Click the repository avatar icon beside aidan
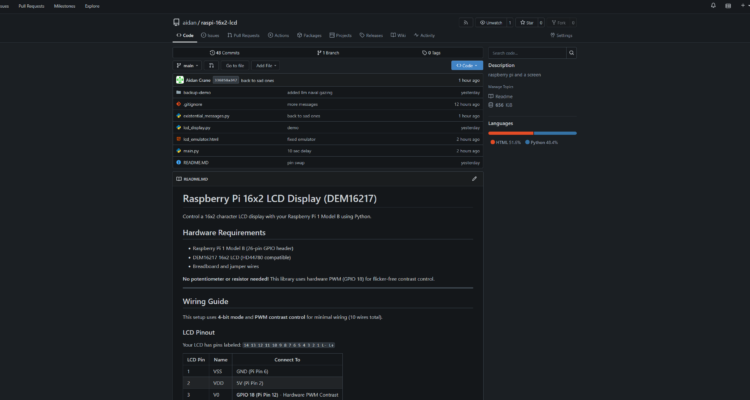The height and width of the screenshot is (400, 750). tap(178, 22)
